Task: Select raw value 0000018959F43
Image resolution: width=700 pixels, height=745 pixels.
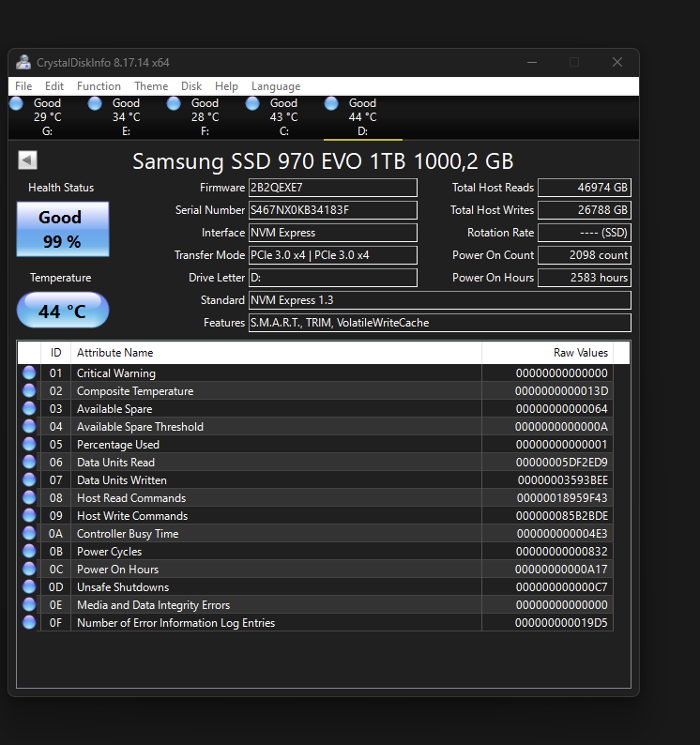Action: point(562,498)
